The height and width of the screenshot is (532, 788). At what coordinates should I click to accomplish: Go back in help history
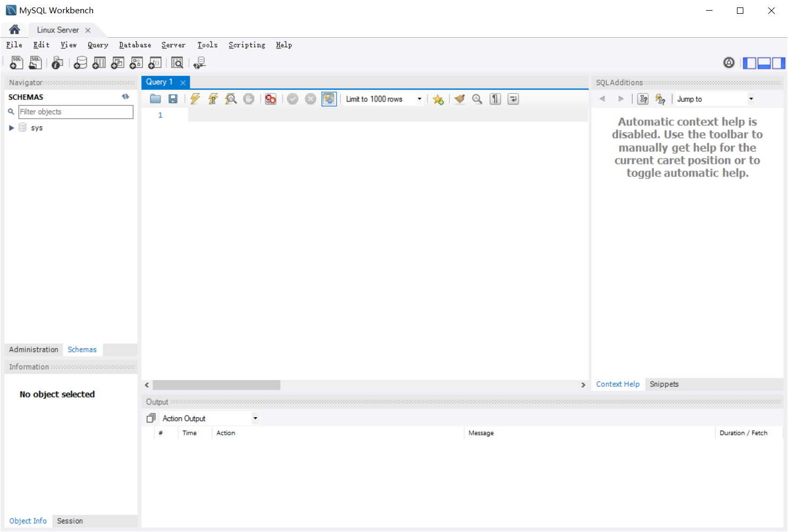(x=602, y=99)
